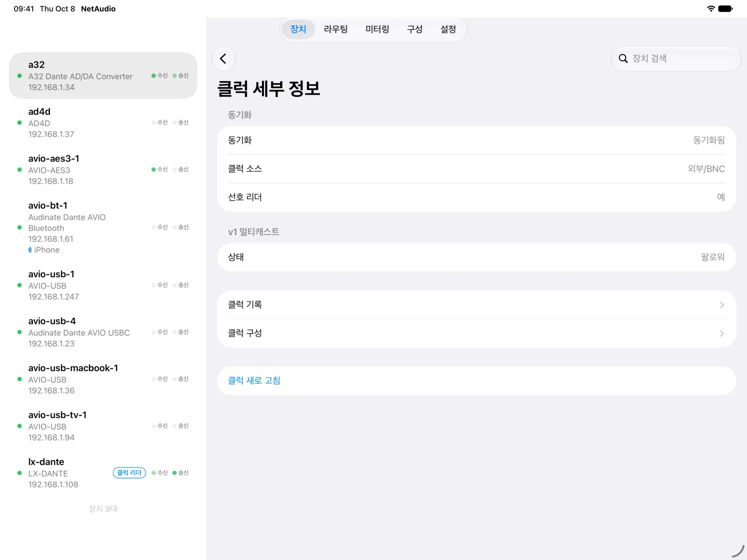Screen dimensions: 747x560
Task: Select the a32 device
Action: click(103, 76)
